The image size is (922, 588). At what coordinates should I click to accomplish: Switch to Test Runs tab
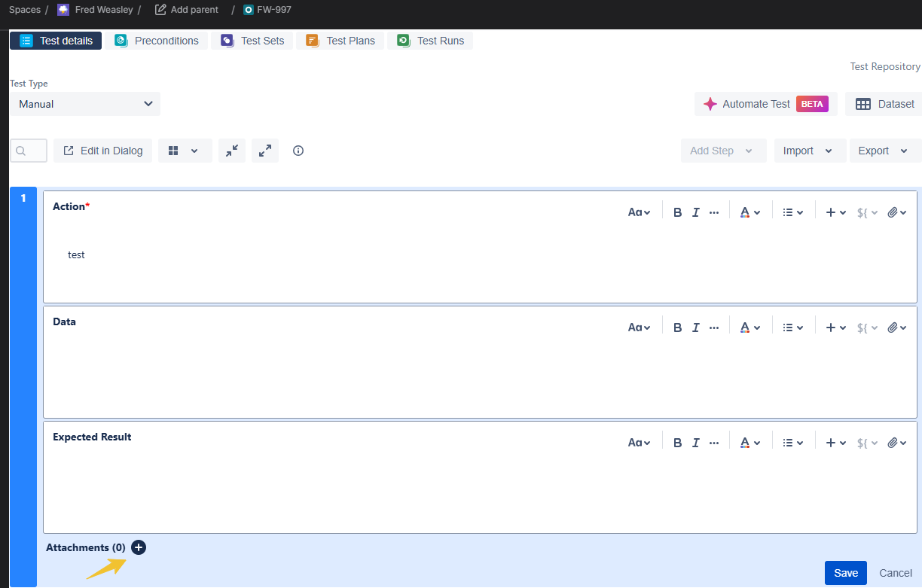tap(430, 41)
